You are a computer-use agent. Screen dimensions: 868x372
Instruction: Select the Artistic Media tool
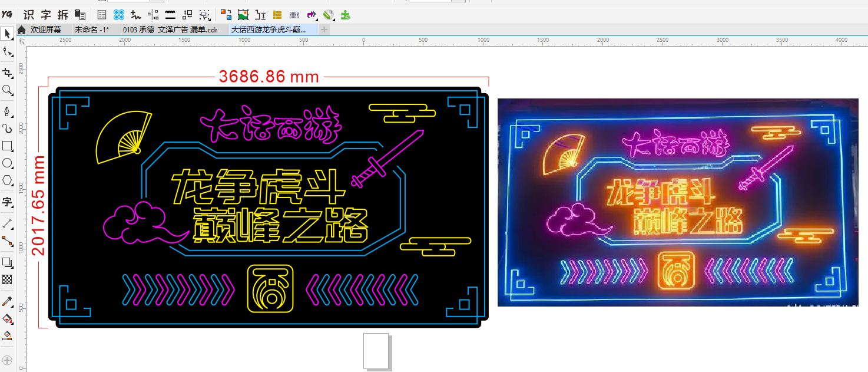[7, 129]
